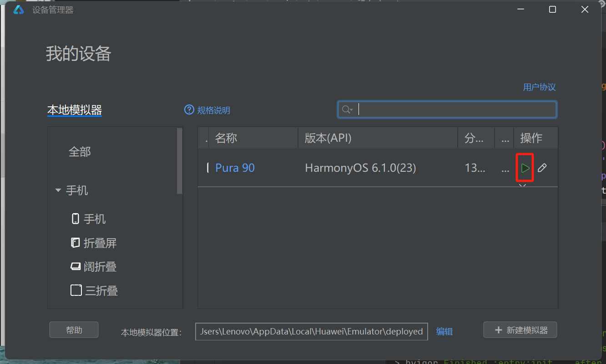Viewport: 606px width, 364px height.
Task: Collapse the 手机 category tree arrow
Action: point(58,190)
